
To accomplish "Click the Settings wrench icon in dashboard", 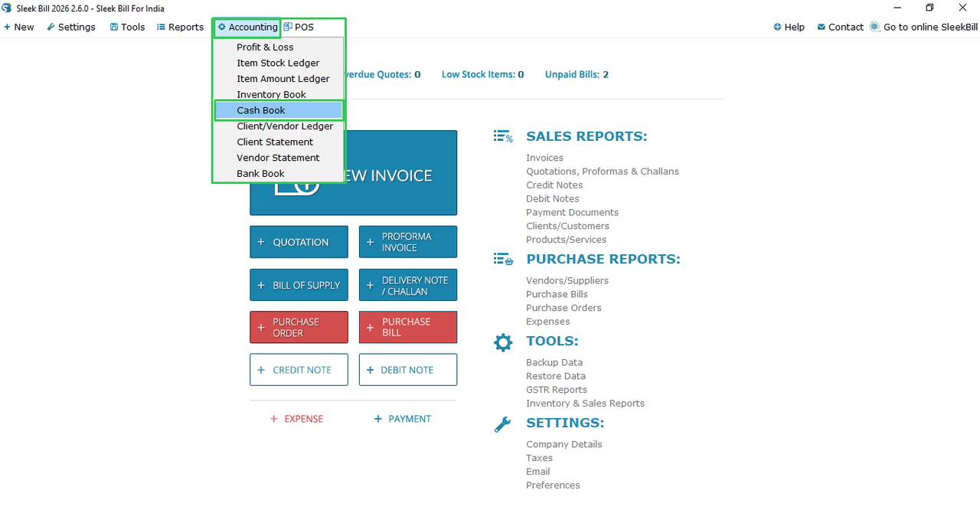I will coord(503,423).
